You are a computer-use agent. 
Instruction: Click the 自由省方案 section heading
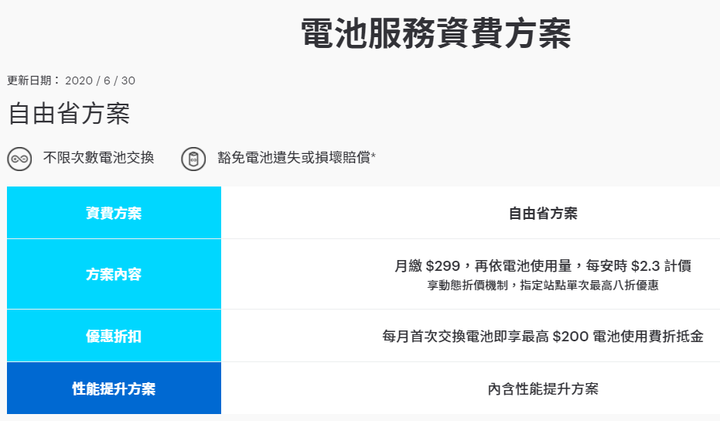click(69, 113)
